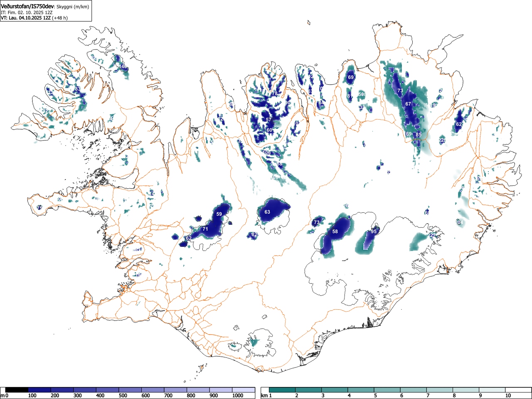Click the 200–300 m legend swatch
The image size is (532, 399).
tap(62, 390)
